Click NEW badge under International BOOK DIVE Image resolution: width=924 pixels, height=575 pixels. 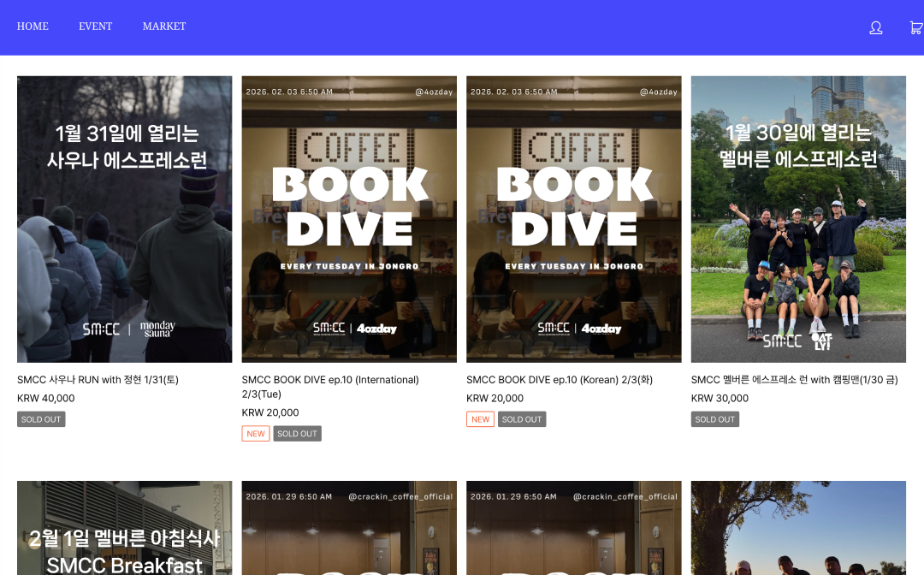(x=256, y=434)
